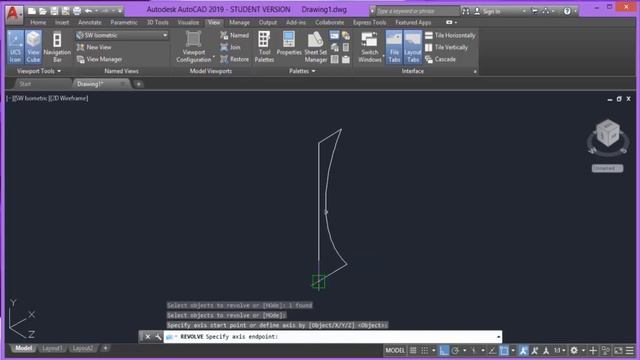
Task: Click the Restore viewports button
Action: (x=235, y=60)
